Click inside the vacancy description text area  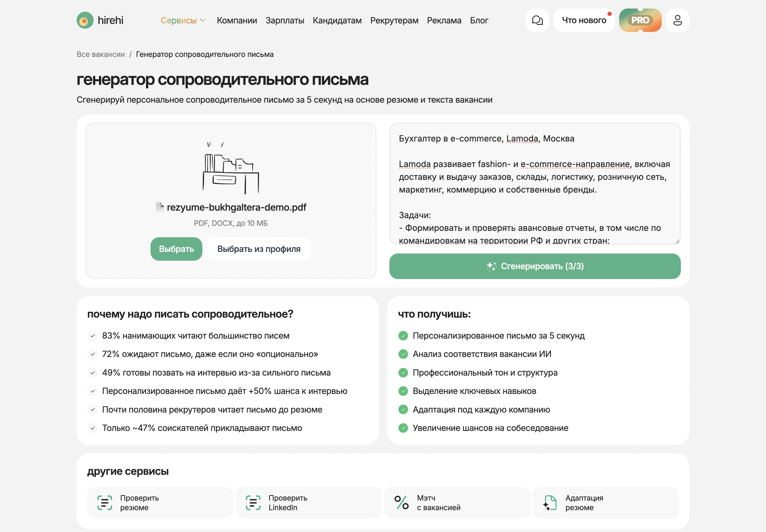pyautogui.click(x=535, y=184)
